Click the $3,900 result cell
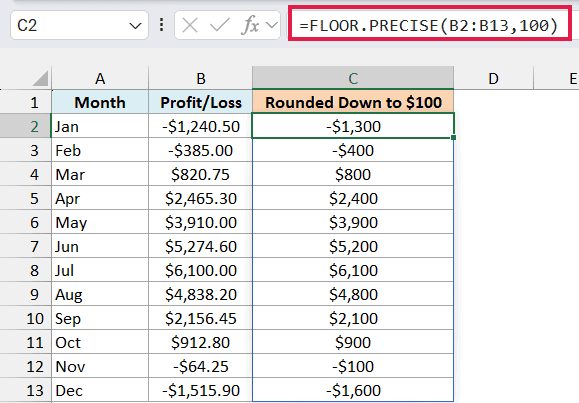 point(353,222)
